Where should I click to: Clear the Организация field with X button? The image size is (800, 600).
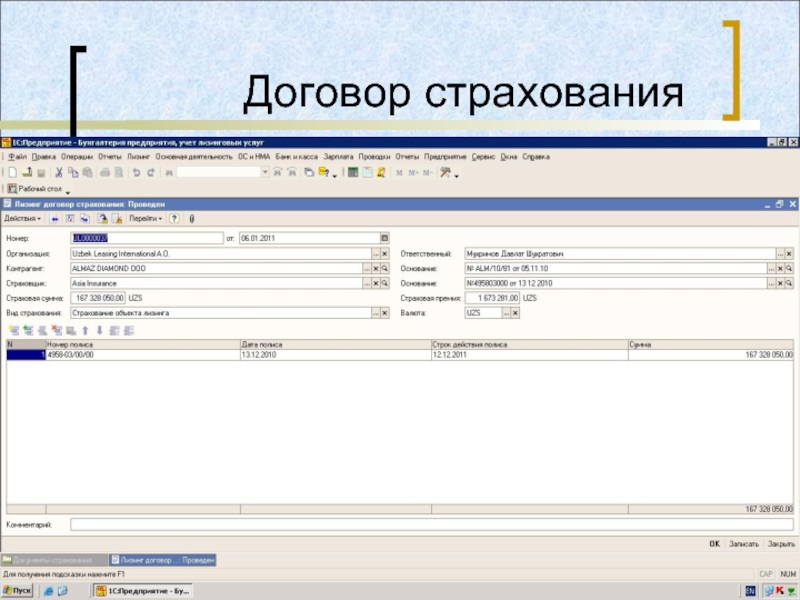click(385, 254)
